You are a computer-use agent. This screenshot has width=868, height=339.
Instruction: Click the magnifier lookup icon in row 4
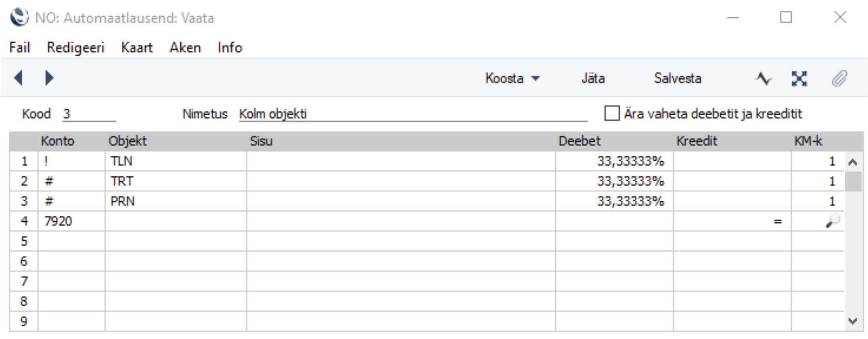(832, 221)
